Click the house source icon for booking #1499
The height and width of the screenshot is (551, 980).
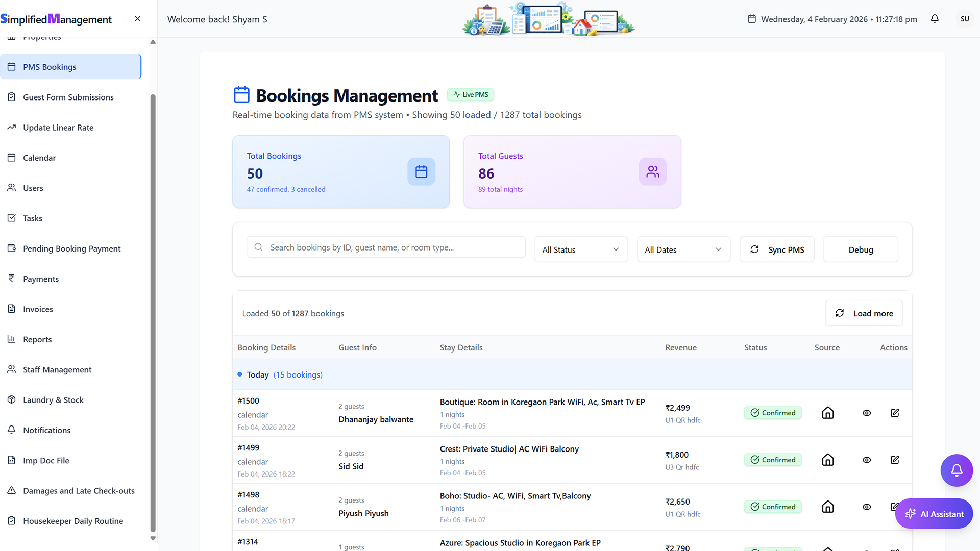click(828, 460)
